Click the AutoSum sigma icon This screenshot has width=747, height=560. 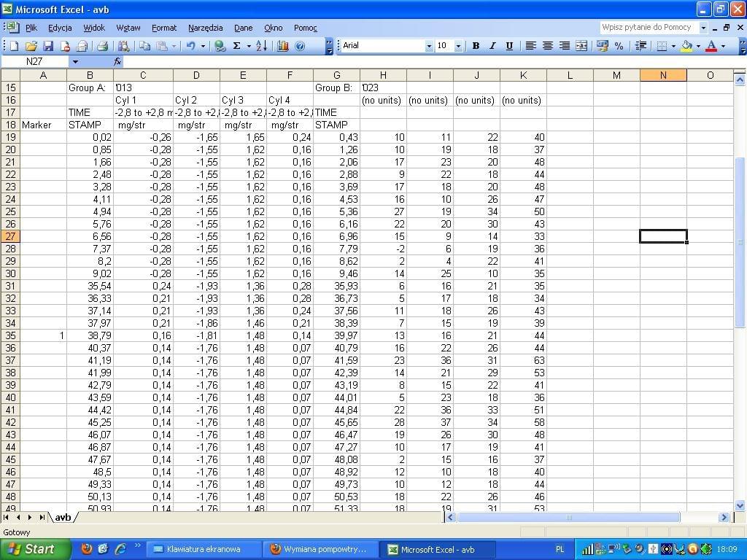pyautogui.click(x=236, y=46)
